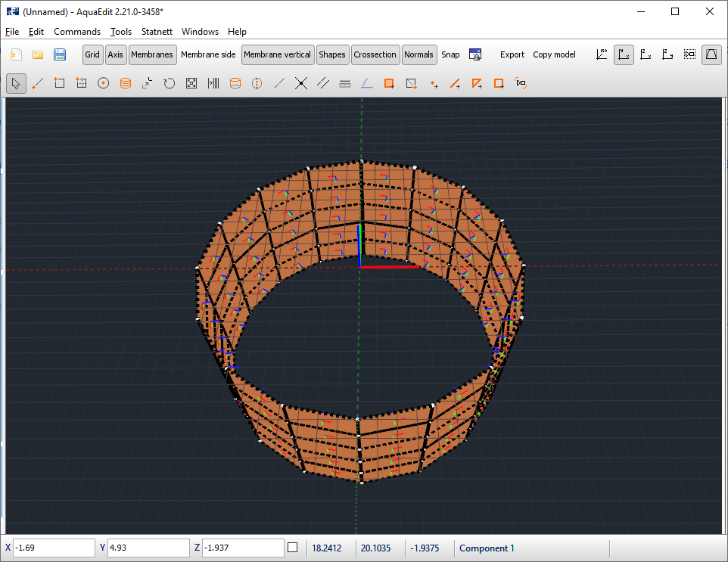728x562 pixels.
Task: Switch to the ISO view
Action: pos(602,54)
